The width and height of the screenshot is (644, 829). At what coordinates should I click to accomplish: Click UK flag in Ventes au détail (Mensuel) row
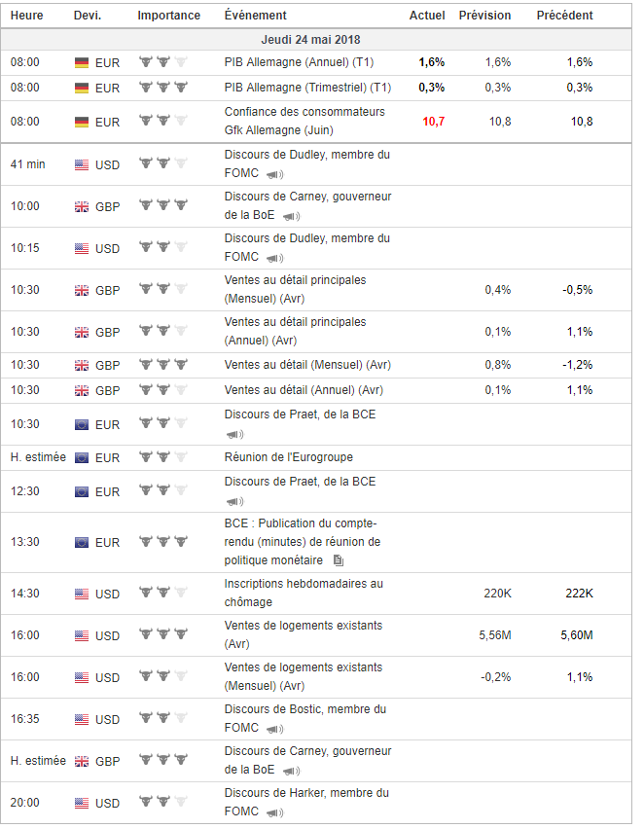pyautogui.click(x=82, y=365)
